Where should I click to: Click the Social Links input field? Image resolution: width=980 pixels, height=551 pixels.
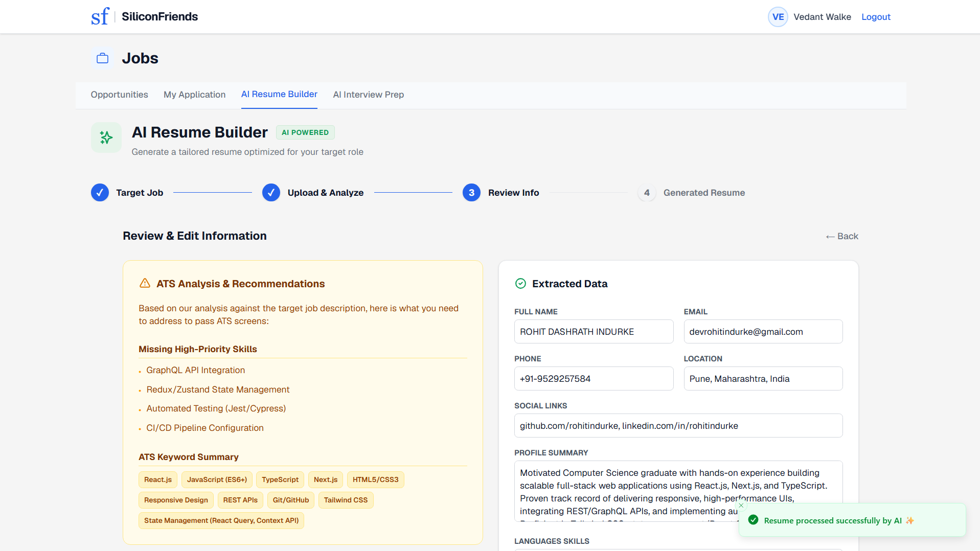678,426
